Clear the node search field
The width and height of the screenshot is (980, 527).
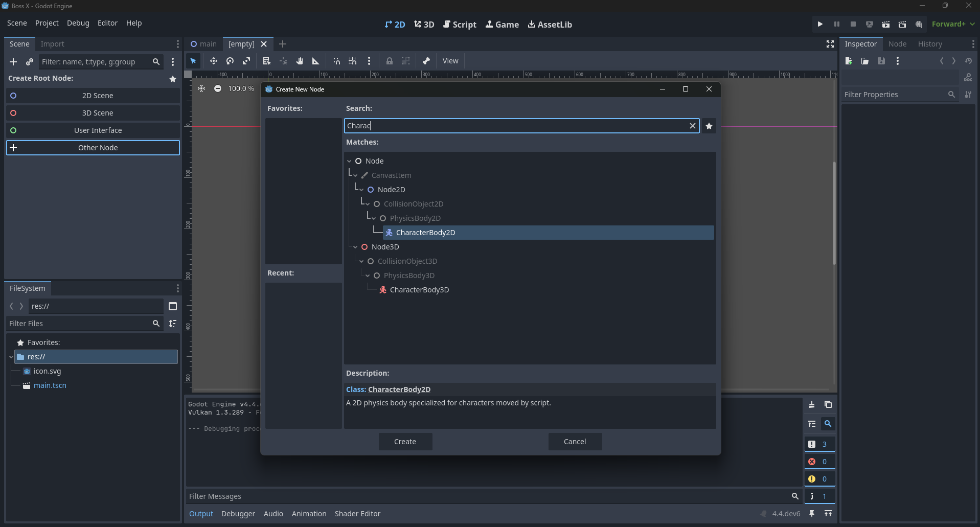pyautogui.click(x=693, y=126)
